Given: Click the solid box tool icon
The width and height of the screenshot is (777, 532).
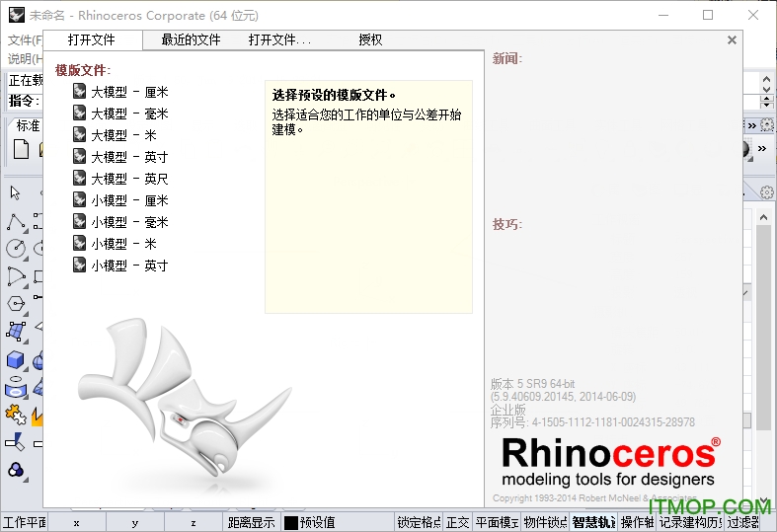Looking at the screenshot, I should pos(16,359).
